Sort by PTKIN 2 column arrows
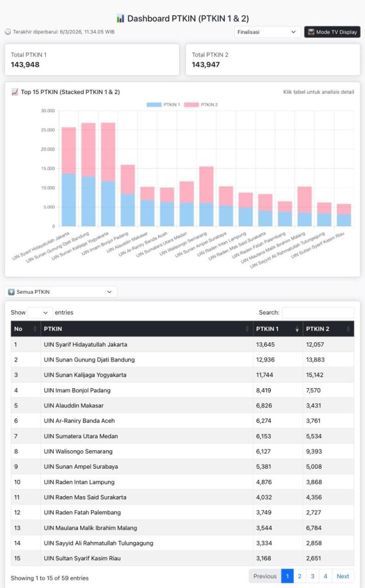This screenshot has height=588, width=365. (348, 329)
